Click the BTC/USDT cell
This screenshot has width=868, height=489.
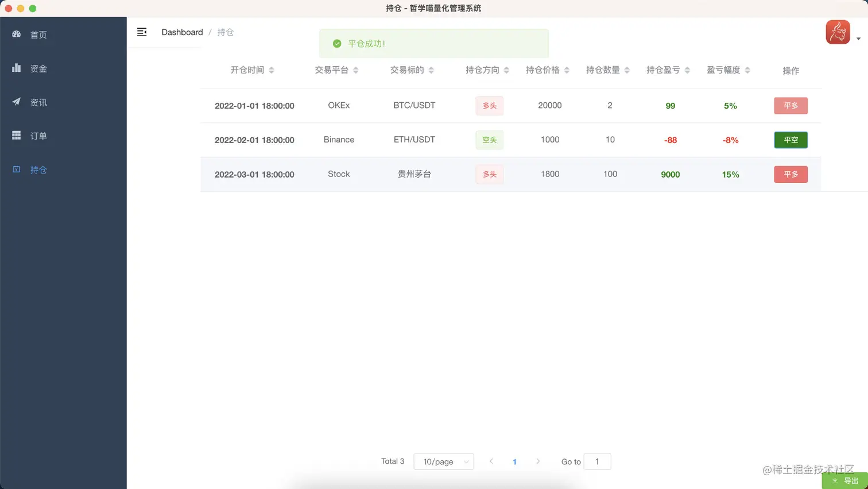point(414,105)
